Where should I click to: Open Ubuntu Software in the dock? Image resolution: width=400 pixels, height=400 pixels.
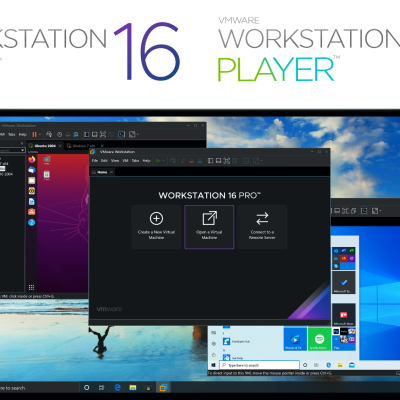[x=32, y=212]
